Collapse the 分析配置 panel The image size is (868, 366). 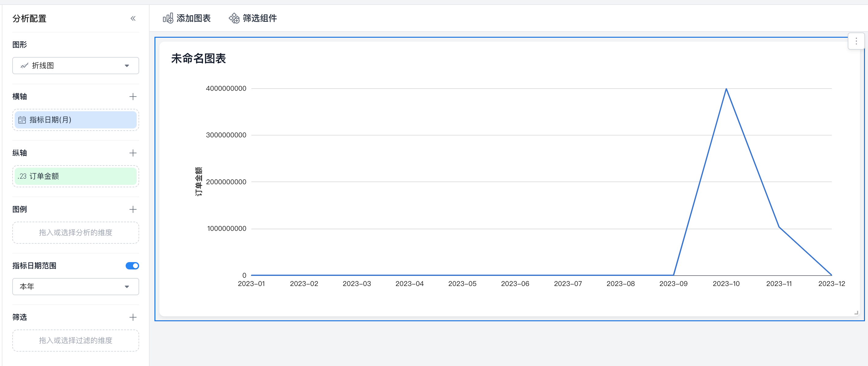click(x=133, y=18)
